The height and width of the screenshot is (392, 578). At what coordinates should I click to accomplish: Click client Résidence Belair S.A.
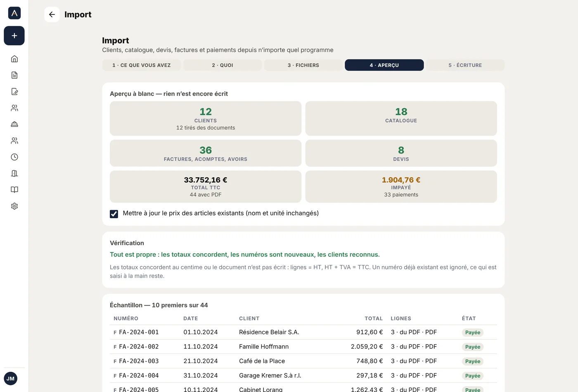[x=269, y=332]
